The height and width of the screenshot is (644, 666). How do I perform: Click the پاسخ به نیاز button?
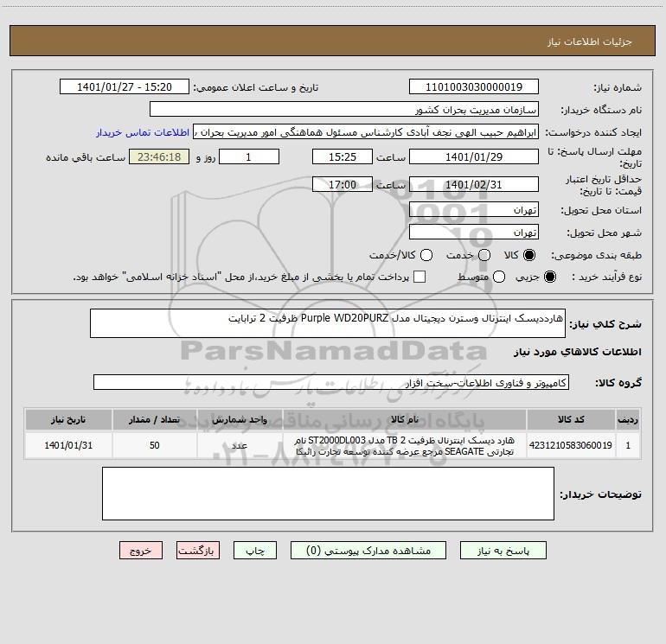[503, 551]
